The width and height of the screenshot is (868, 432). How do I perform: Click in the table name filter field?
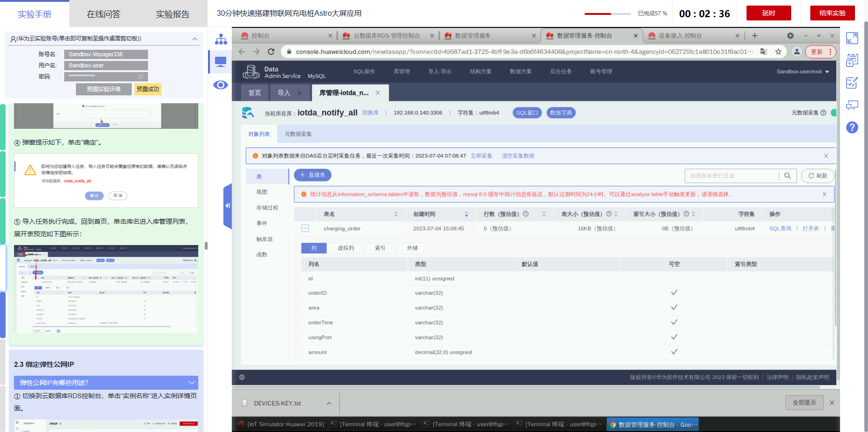tap(733, 176)
